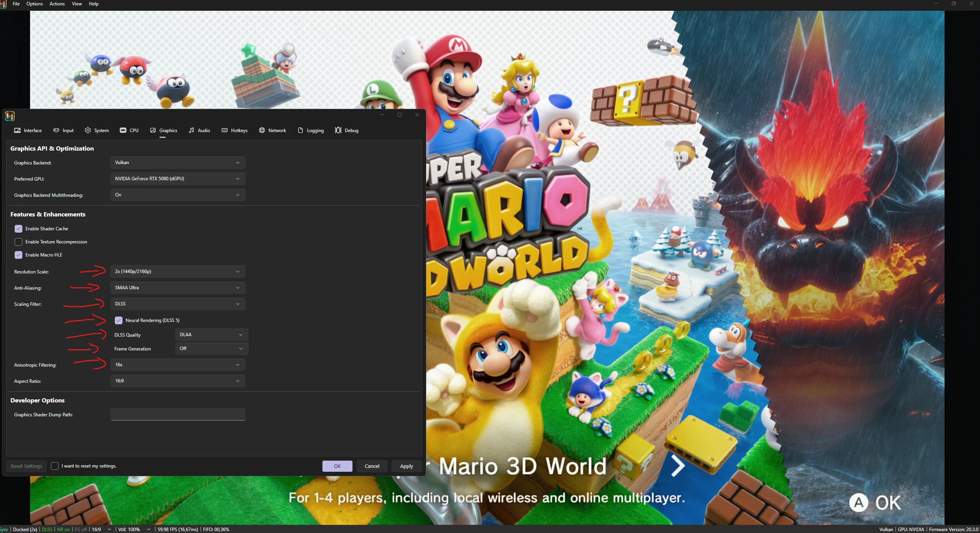
Task: Toggle Neural Rendering (DLSS 5) checkbox
Action: point(119,320)
